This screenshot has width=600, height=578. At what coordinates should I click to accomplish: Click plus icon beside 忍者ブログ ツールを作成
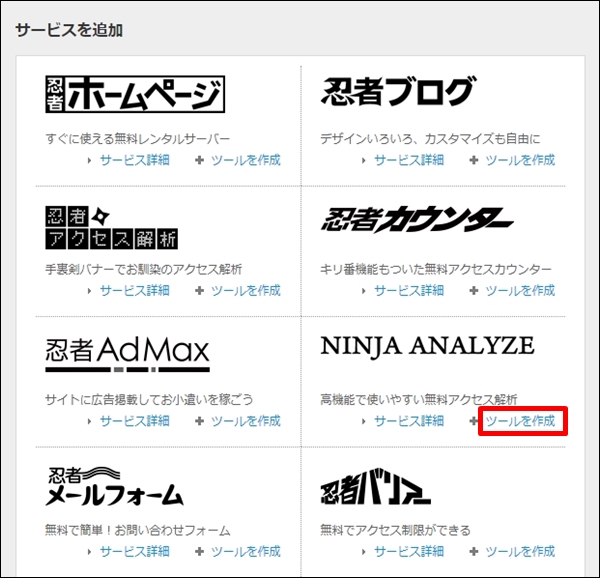[x=474, y=160]
